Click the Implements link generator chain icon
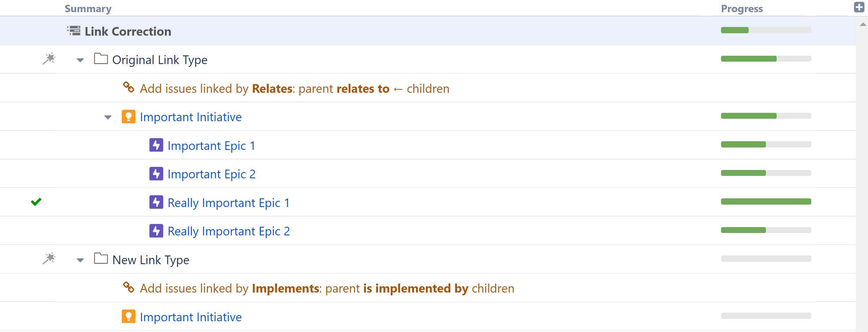The width and height of the screenshot is (868, 332). (129, 287)
